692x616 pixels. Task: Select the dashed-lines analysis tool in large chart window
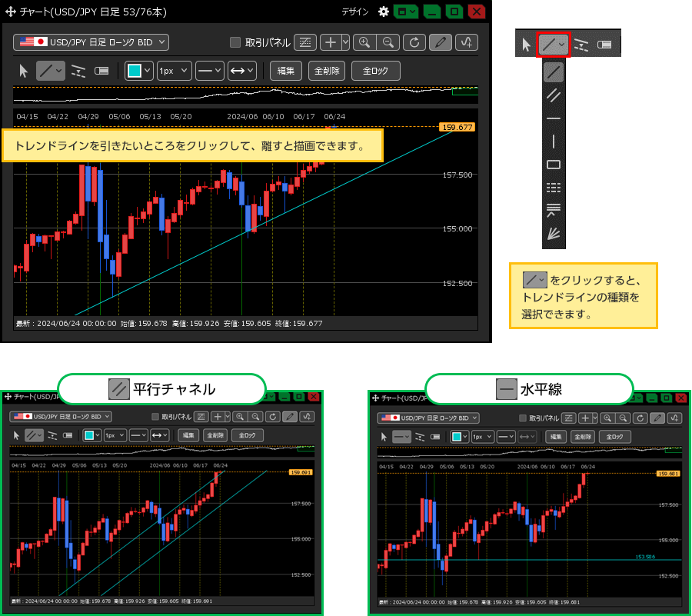(78, 71)
